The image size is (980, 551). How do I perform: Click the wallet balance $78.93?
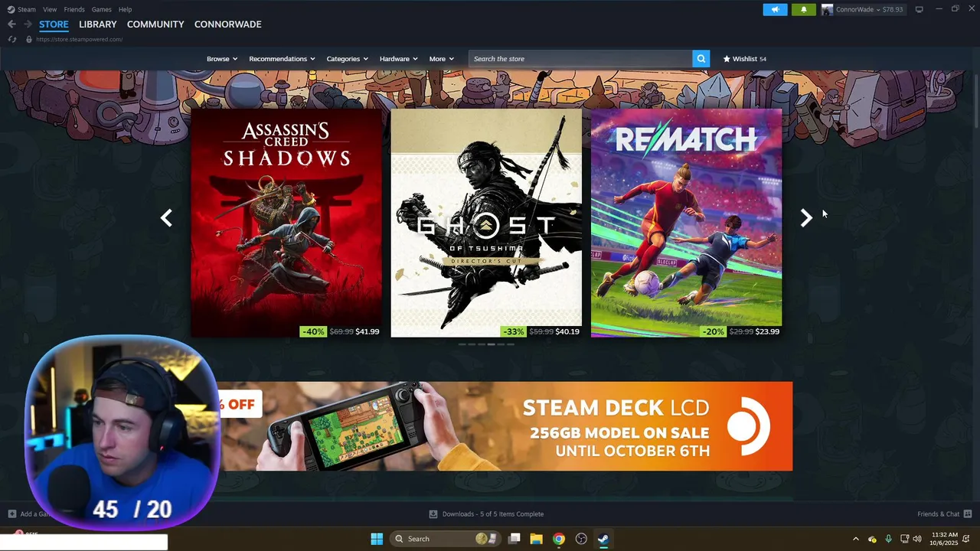click(893, 9)
